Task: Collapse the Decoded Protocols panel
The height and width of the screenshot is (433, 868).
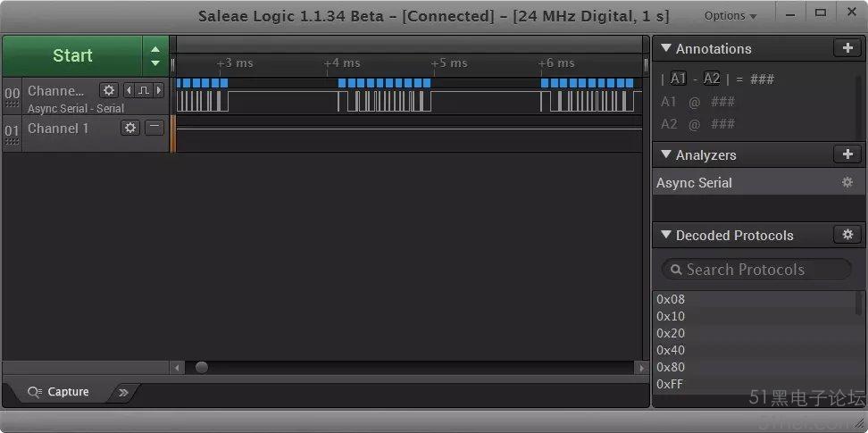Action: pos(666,235)
